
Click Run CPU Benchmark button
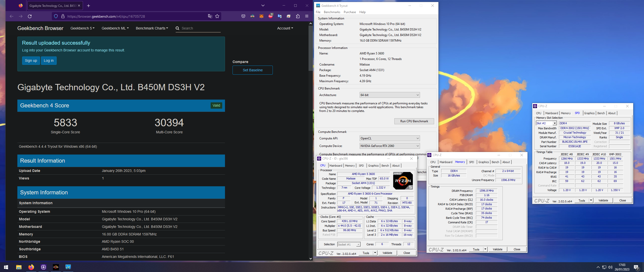point(414,121)
